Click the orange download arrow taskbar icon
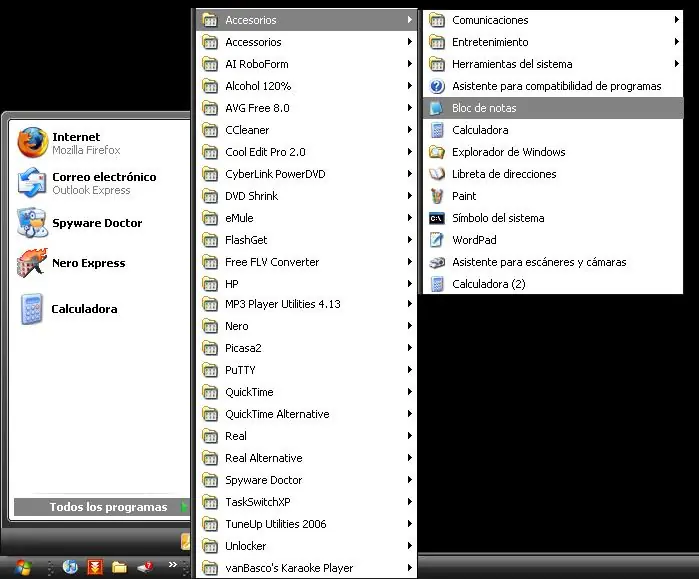Viewport: 699px width, 579px height. click(x=95, y=567)
